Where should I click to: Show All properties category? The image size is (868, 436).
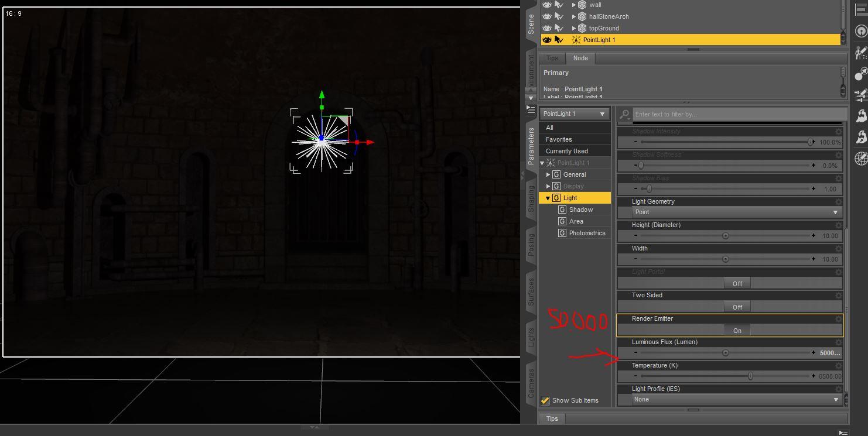(575, 128)
